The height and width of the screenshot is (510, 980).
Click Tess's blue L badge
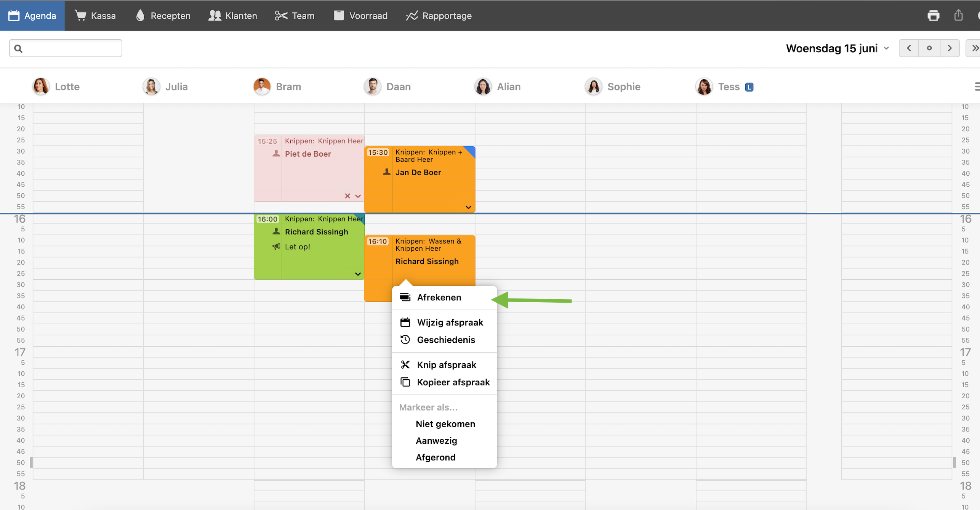749,87
